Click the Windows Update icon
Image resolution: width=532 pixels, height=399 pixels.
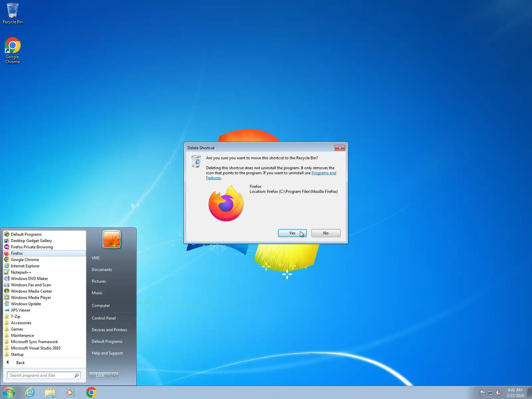7,304
